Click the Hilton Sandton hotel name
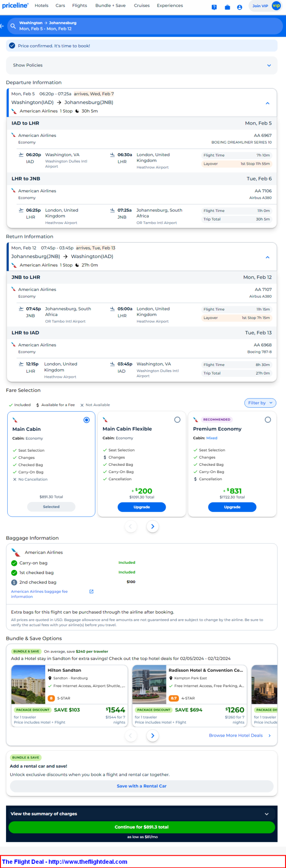The height and width of the screenshot is (868, 286). click(x=64, y=671)
